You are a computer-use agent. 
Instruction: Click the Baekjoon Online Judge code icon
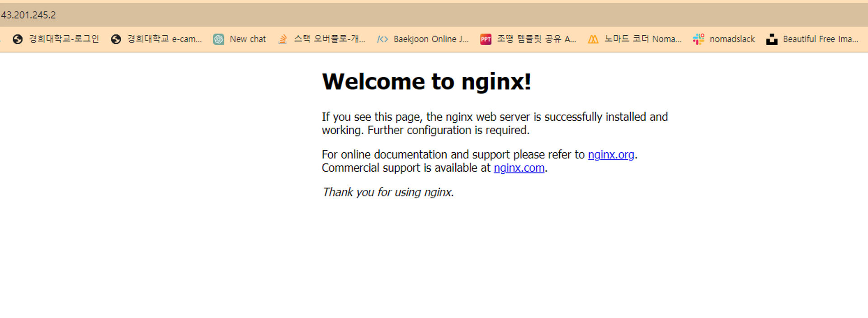click(x=382, y=39)
